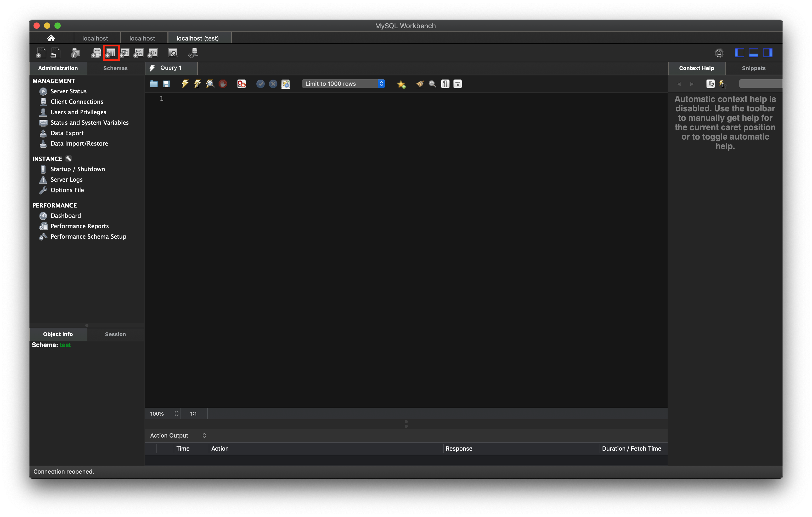Open Performance Reports
Viewport: 812px width, 517px height.
pos(74,226)
